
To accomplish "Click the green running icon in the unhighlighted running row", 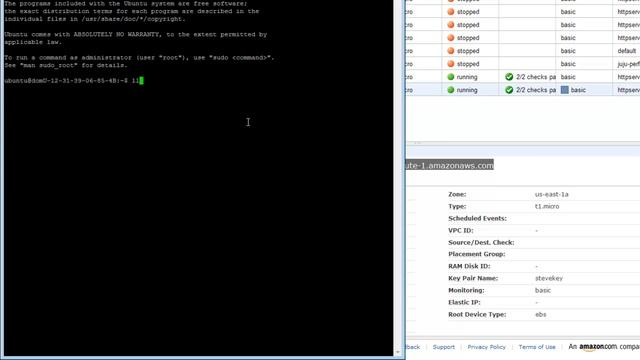I will 451,77.
